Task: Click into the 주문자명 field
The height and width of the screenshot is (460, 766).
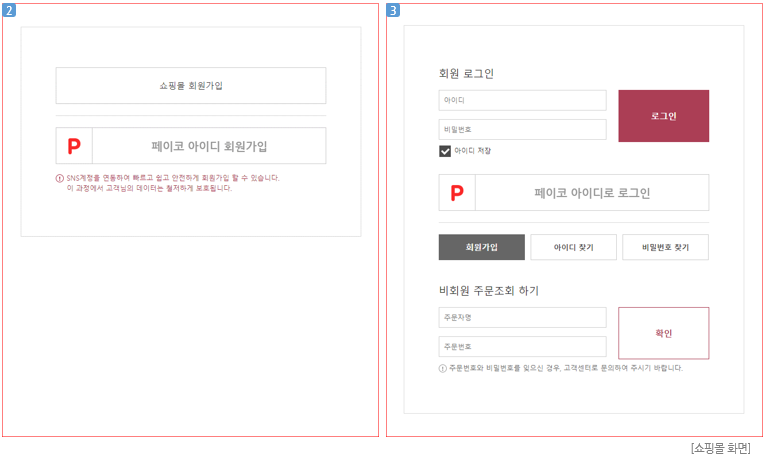Action: click(522, 317)
